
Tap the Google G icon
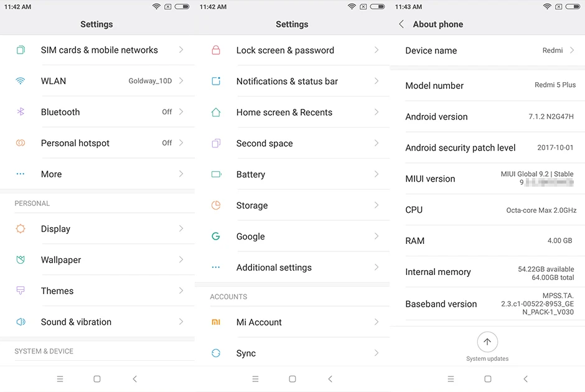(x=216, y=236)
